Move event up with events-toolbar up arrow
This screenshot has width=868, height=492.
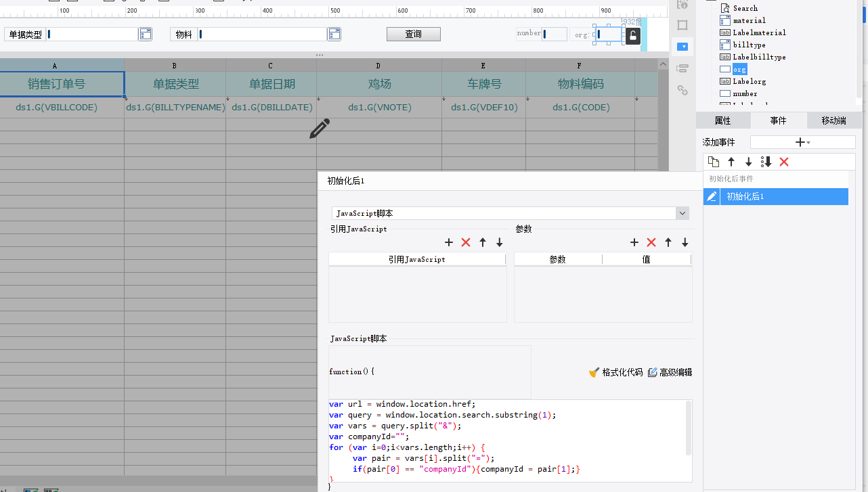[x=731, y=162]
